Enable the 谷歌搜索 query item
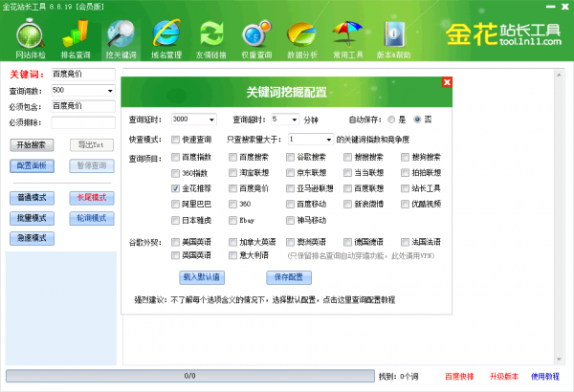The width and height of the screenshot is (574, 392). [290, 158]
